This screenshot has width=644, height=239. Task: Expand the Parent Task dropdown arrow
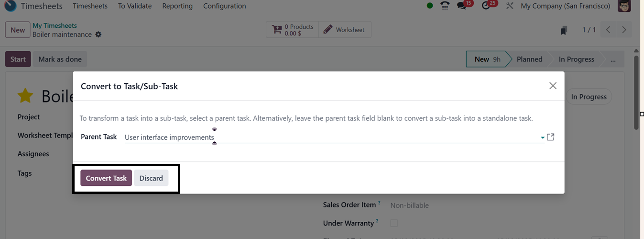click(x=543, y=137)
